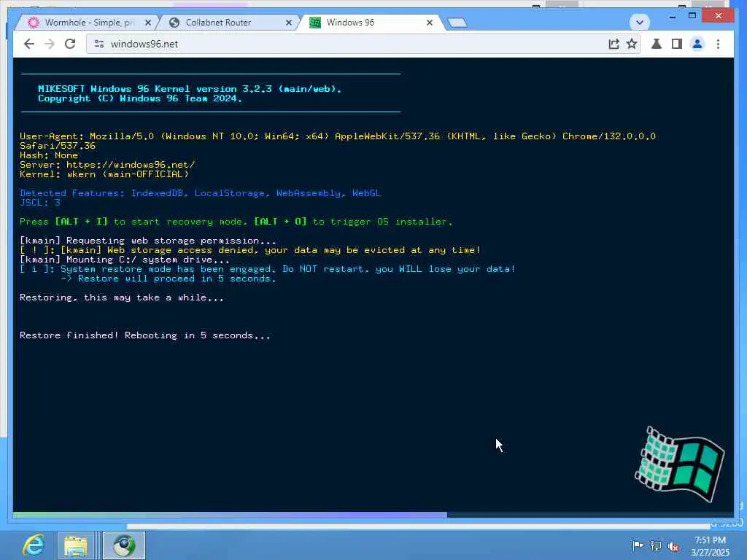The width and height of the screenshot is (747, 560).
Task: Click the 'Web storage access denied' warning
Action: click(x=250, y=250)
